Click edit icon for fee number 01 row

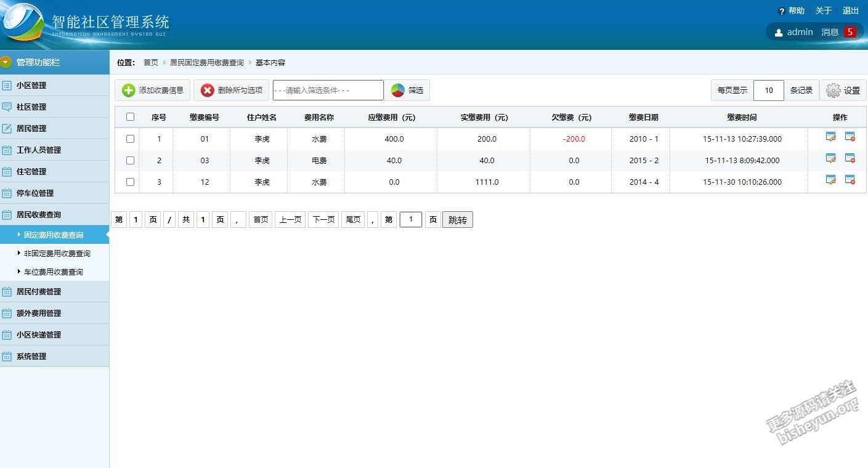click(x=831, y=137)
